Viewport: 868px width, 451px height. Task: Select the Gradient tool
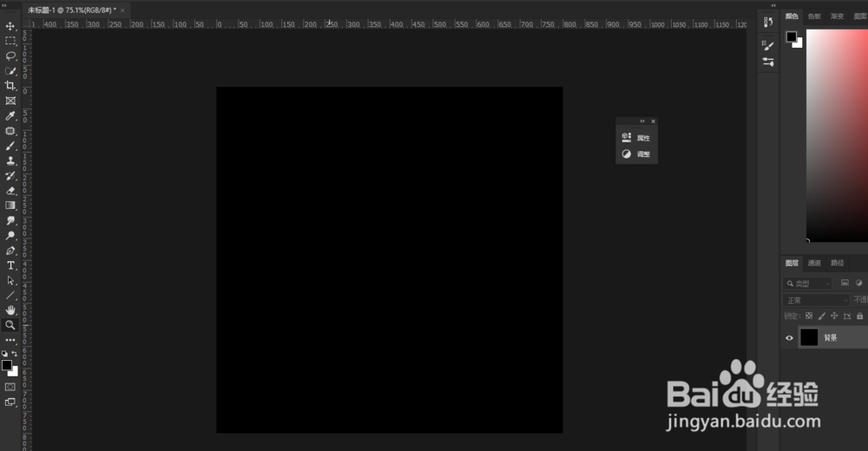10,206
